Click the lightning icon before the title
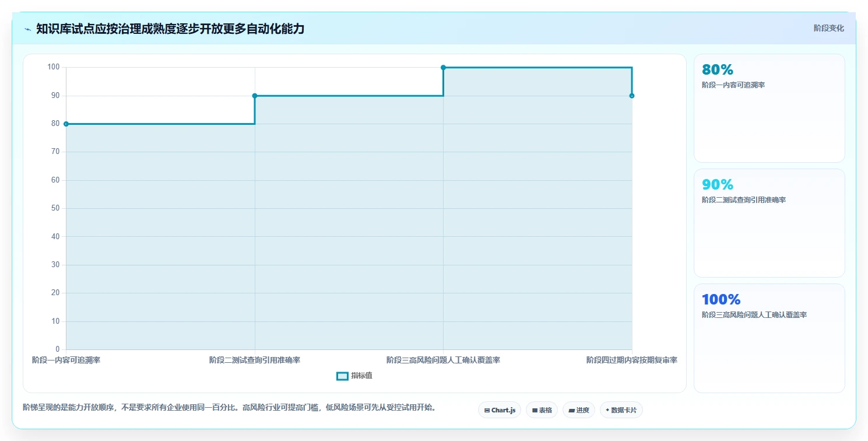 28,29
